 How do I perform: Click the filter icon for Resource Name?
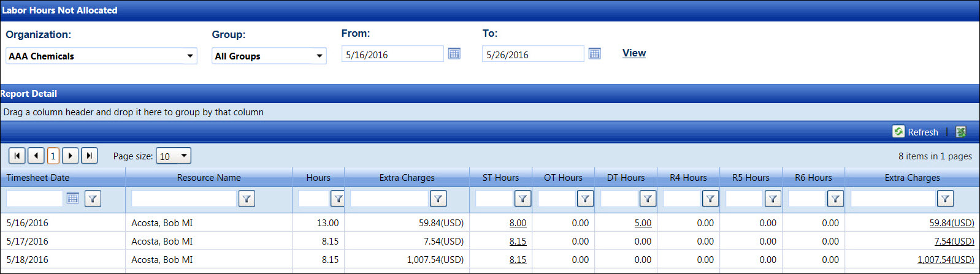pos(247,199)
